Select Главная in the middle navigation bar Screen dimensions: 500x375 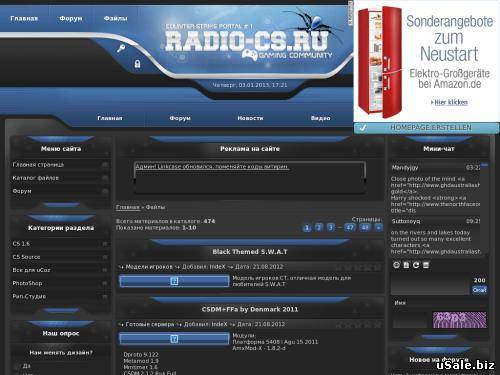click(x=110, y=118)
